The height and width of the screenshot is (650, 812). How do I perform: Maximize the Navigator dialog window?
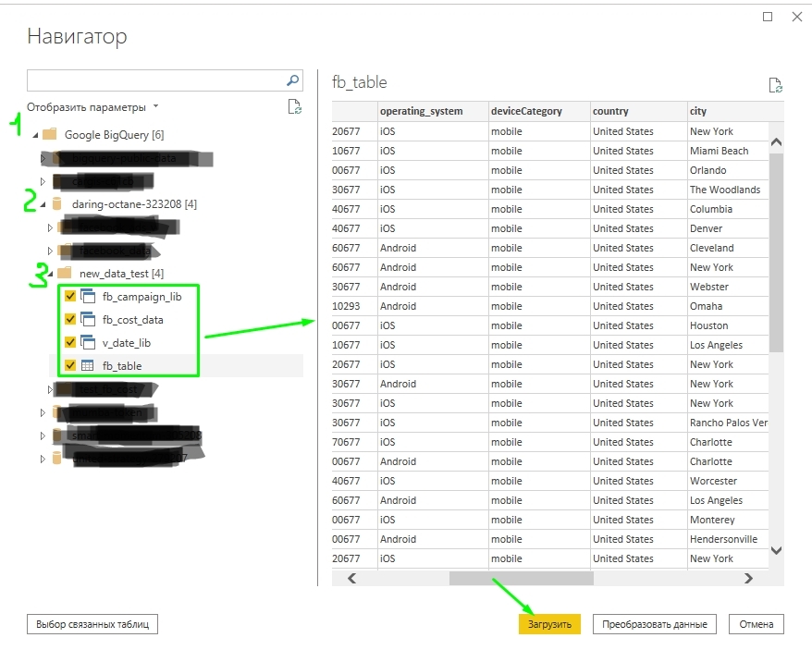coord(768,17)
